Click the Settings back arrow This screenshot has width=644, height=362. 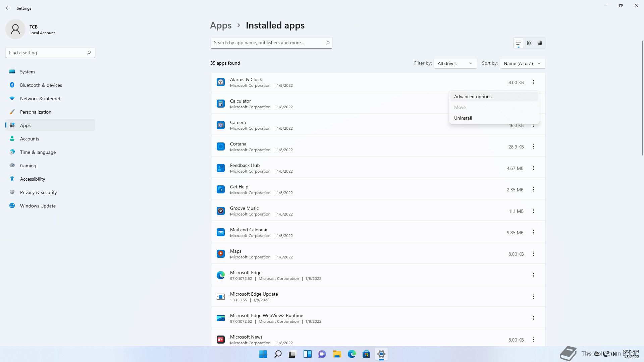click(8, 8)
